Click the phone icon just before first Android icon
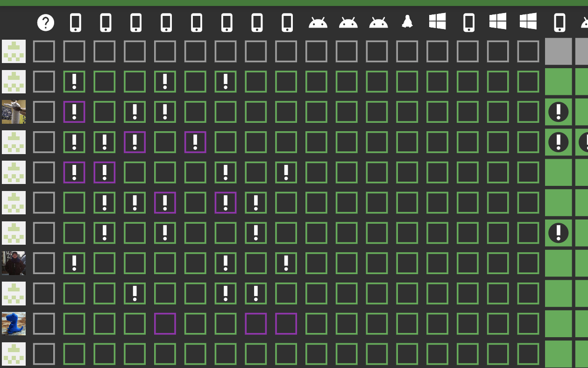The height and width of the screenshot is (368, 588). [x=287, y=22]
